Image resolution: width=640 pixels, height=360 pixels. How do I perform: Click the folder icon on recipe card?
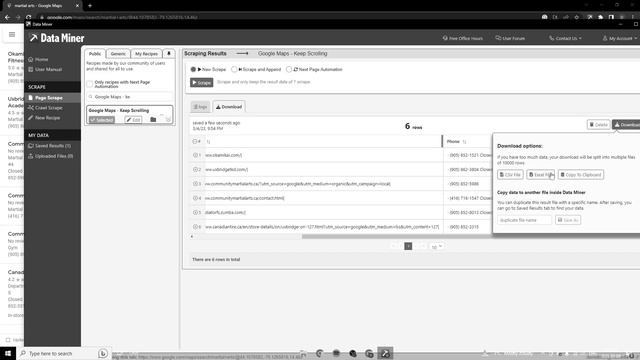[x=153, y=120]
